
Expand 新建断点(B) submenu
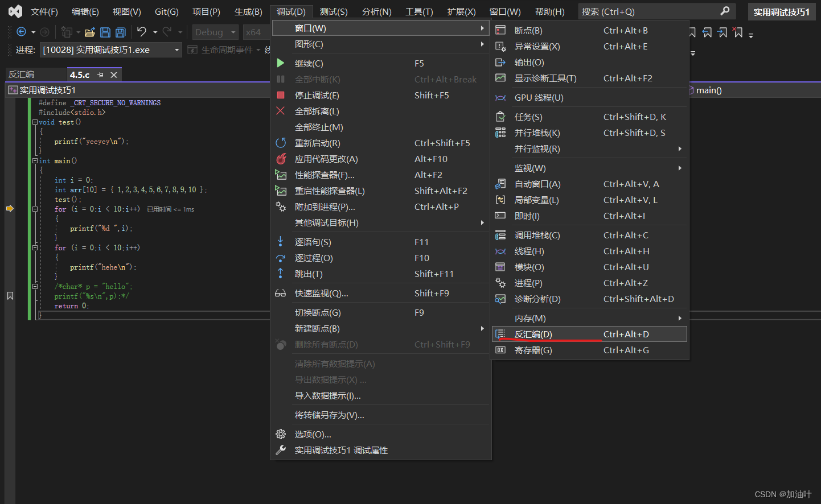click(380, 328)
